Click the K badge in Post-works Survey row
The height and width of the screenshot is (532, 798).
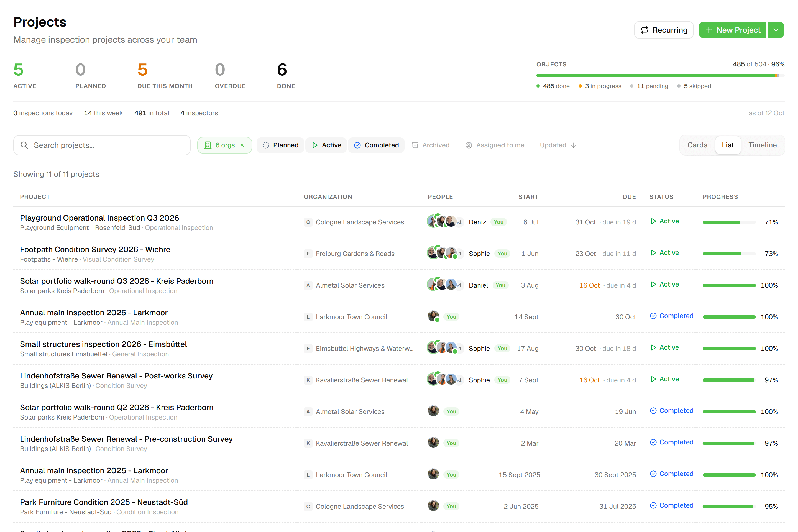pyautogui.click(x=308, y=380)
